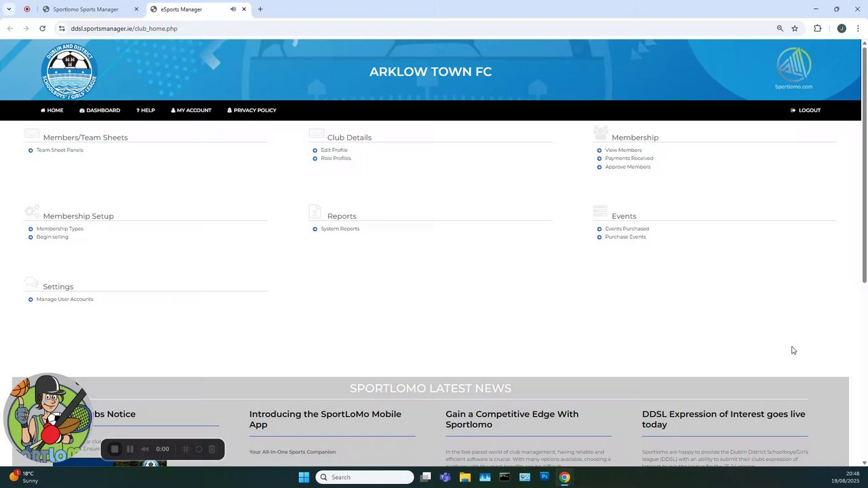Open the Purchase Events link

click(x=625, y=237)
